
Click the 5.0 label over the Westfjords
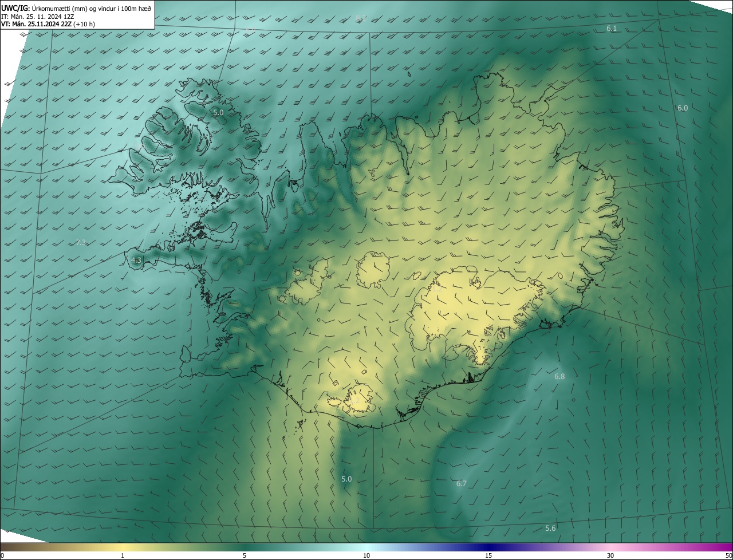click(218, 113)
